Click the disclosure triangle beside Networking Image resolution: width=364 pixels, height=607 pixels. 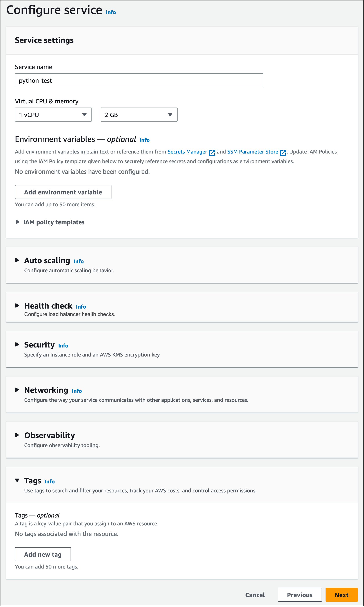(17, 390)
